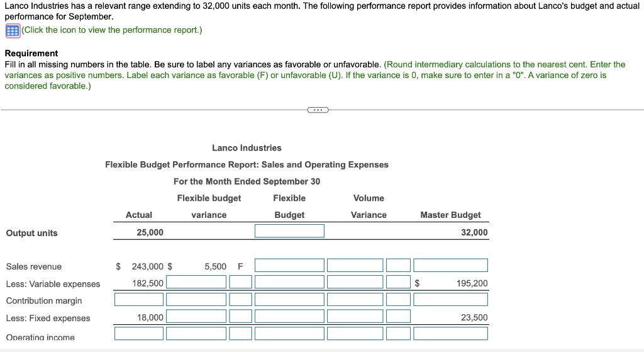Click the 'Actual' column header
Image resolution: width=644 pixels, height=352 pixels.
coord(139,215)
